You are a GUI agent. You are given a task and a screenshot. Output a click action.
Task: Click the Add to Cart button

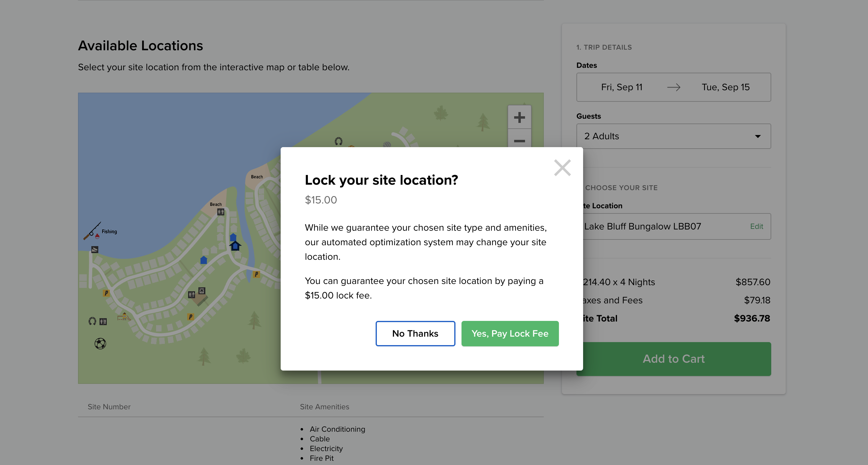[673, 359]
